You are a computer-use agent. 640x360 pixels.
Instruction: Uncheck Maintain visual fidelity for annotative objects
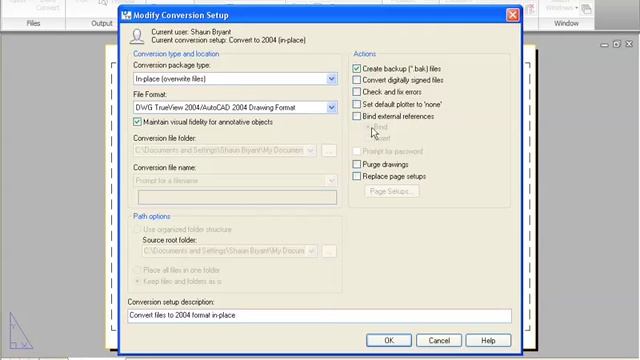pyautogui.click(x=137, y=122)
